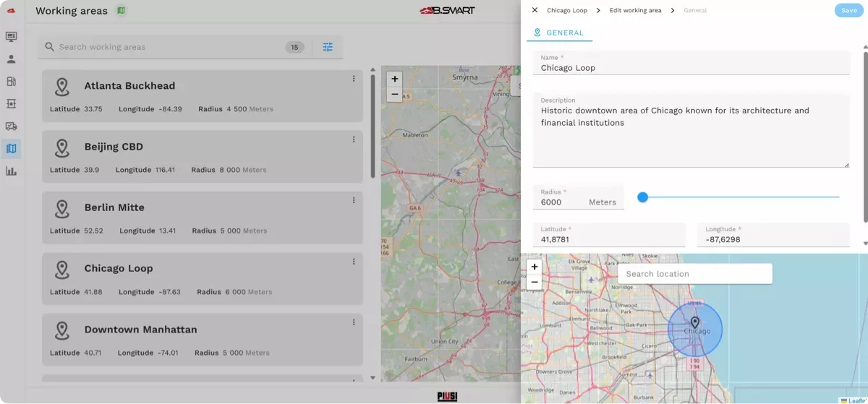The height and width of the screenshot is (404, 868).
Task: Open the Downtown Manhattan more options menu
Action: pos(354,322)
